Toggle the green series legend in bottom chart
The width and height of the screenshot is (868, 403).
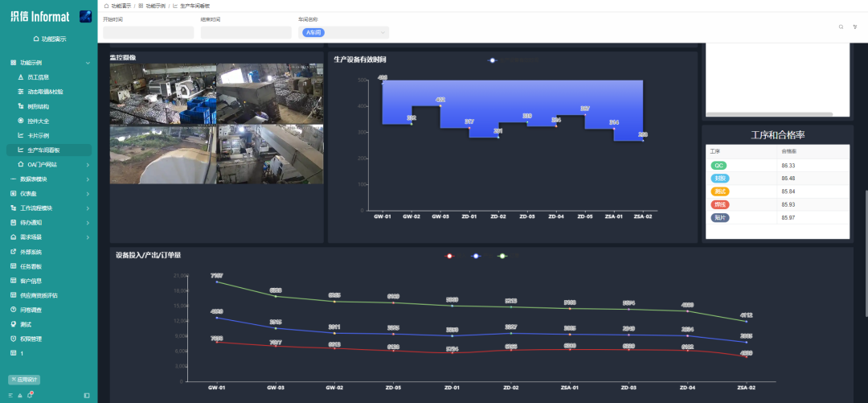tap(503, 256)
